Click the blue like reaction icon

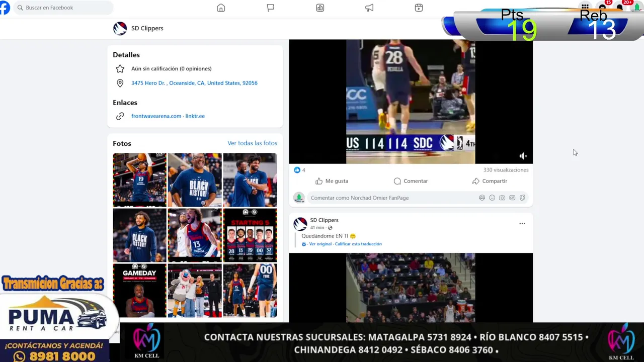pos(297,170)
